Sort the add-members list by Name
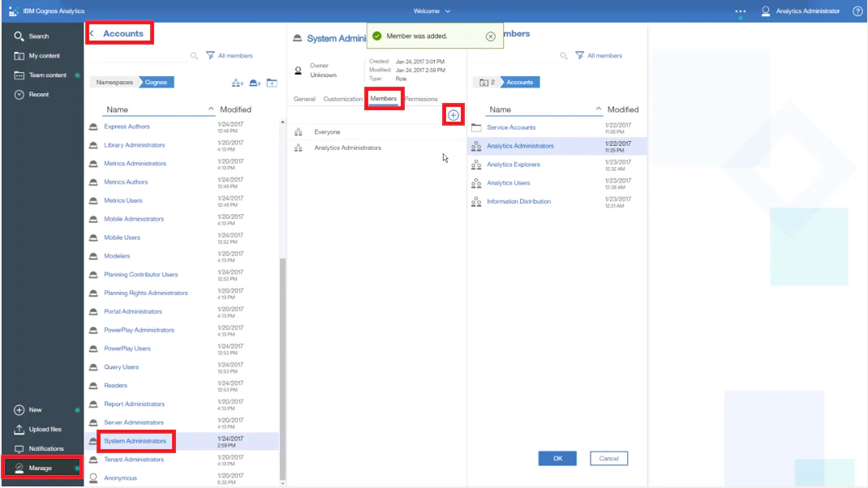Image resolution: width=868 pixels, height=488 pixels. (544, 109)
